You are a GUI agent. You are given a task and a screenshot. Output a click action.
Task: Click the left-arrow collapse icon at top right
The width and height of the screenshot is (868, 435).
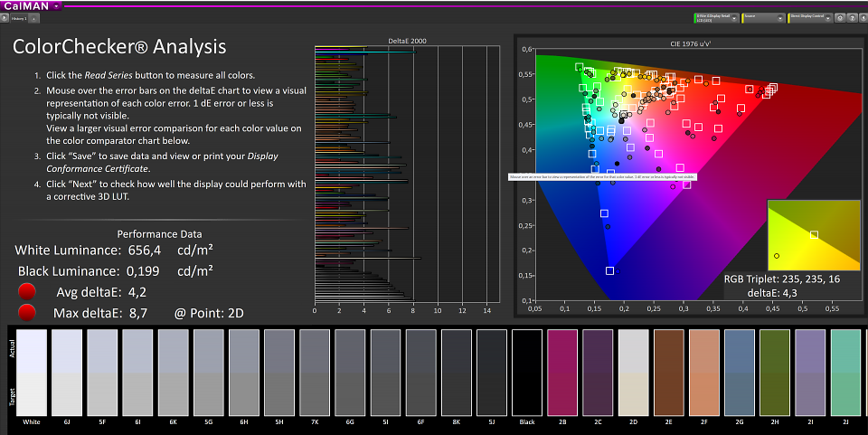863,18
